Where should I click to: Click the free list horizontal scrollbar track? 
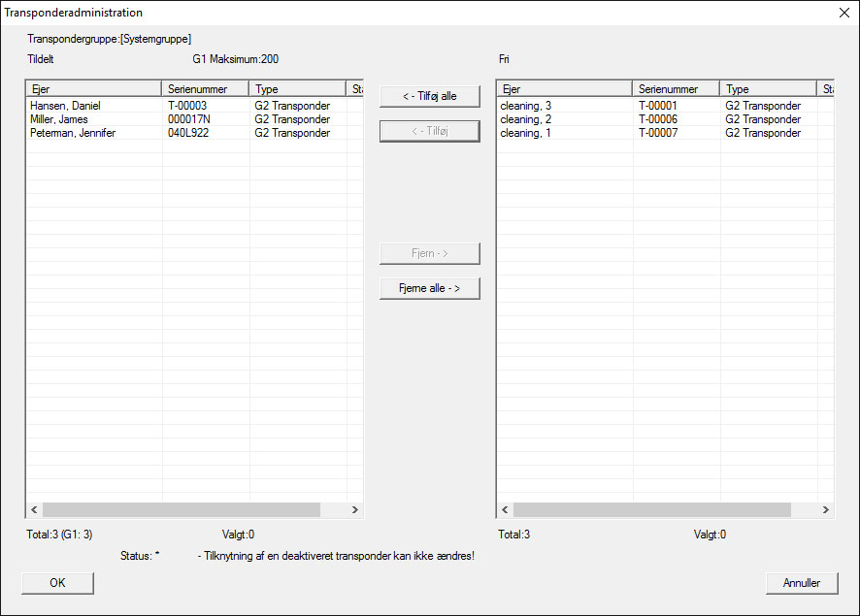tap(806, 509)
